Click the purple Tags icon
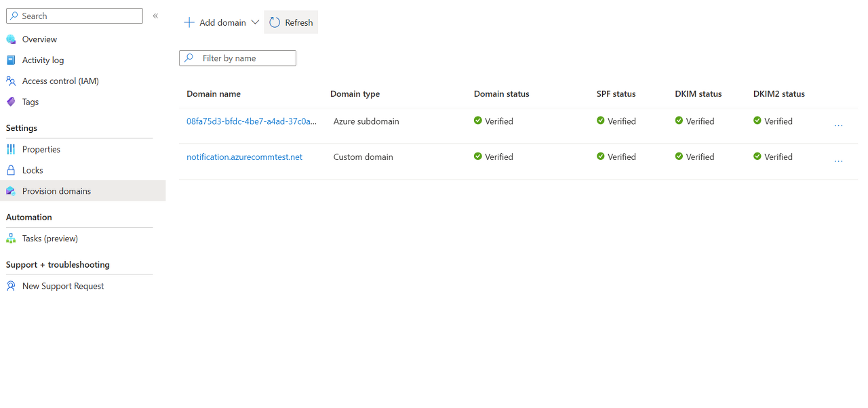Viewport: 868px width, 408px height. (x=11, y=102)
